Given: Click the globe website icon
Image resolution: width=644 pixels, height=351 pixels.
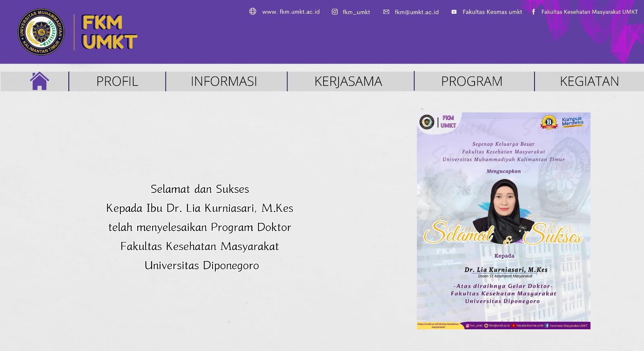Looking at the screenshot, I should click(253, 11).
